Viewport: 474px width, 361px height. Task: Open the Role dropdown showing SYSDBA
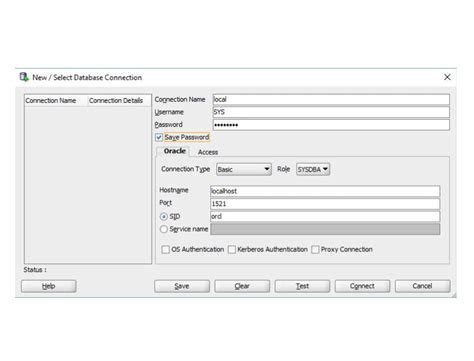point(313,169)
